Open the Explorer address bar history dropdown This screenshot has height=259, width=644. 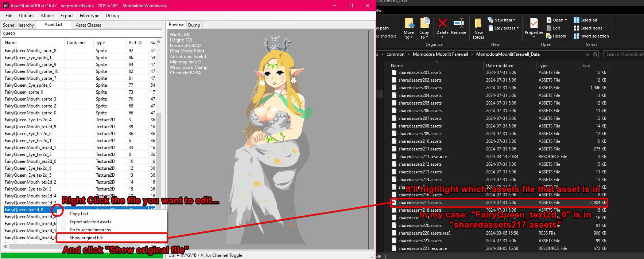587,54
